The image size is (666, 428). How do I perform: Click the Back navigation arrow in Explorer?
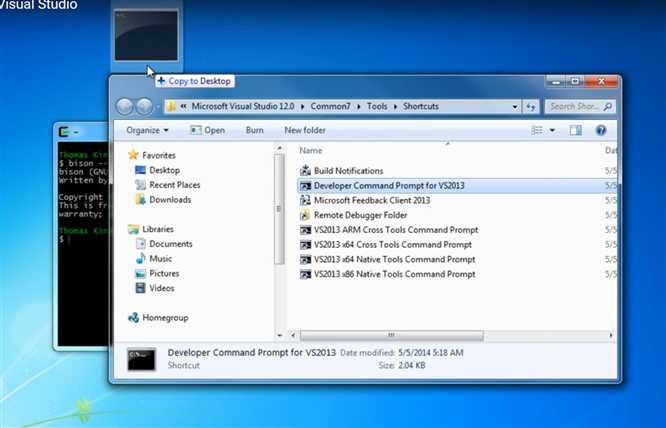click(124, 107)
